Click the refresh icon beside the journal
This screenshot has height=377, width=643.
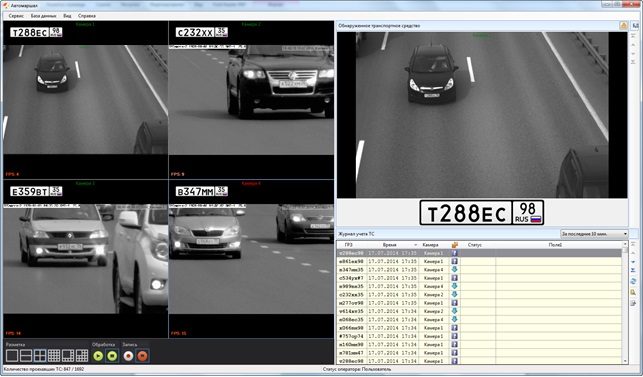634,281
